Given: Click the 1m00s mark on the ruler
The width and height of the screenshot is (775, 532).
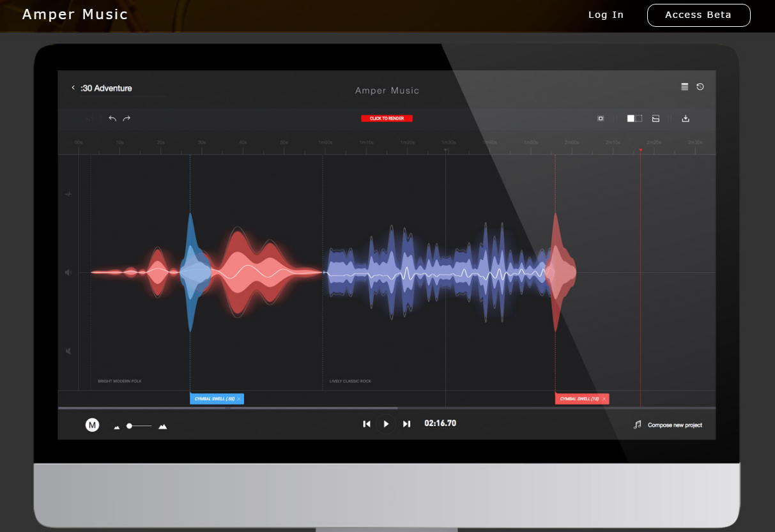Looking at the screenshot, I should pyautogui.click(x=325, y=142).
